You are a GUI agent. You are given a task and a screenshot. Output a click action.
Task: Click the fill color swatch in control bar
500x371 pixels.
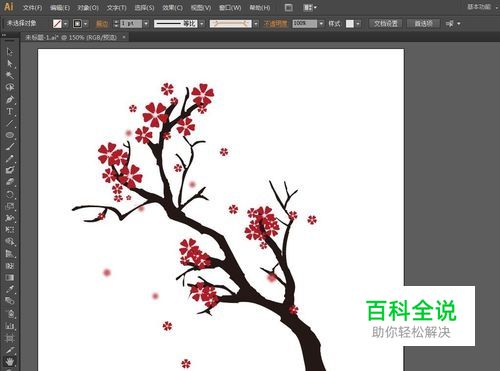click(x=57, y=24)
